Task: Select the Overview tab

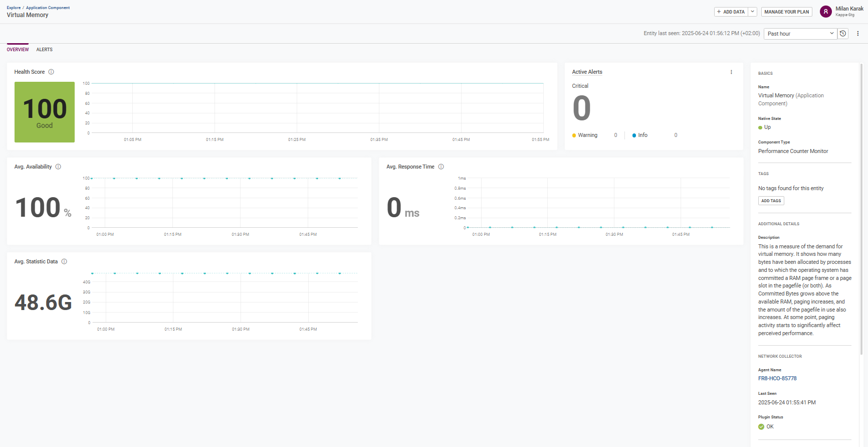Action: click(18, 50)
